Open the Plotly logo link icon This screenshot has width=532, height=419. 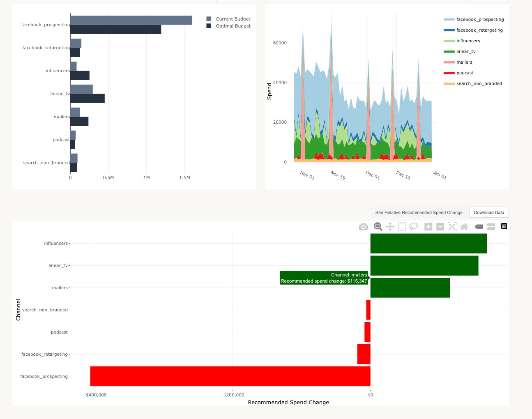pos(504,226)
